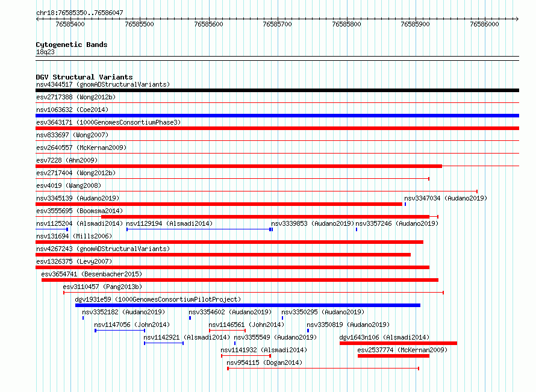Click the nsv3350295 (Audano2019) label

tap(323, 312)
